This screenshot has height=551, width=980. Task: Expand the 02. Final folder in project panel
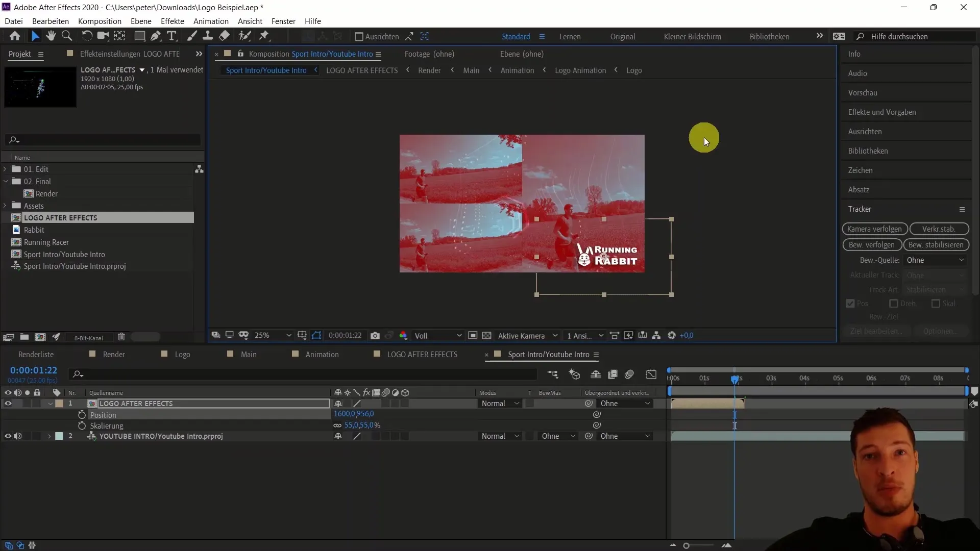point(6,181)
